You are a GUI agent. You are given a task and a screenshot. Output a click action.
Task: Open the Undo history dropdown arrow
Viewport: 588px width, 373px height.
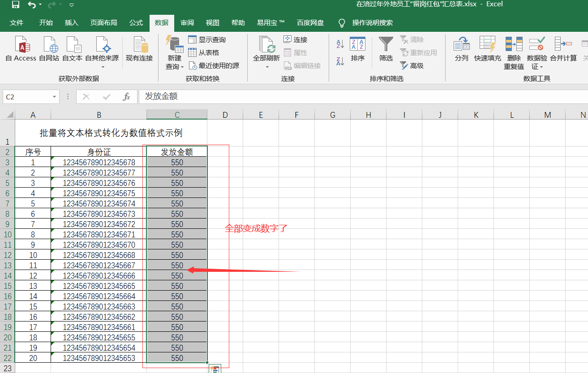click(x=40, y=5)
